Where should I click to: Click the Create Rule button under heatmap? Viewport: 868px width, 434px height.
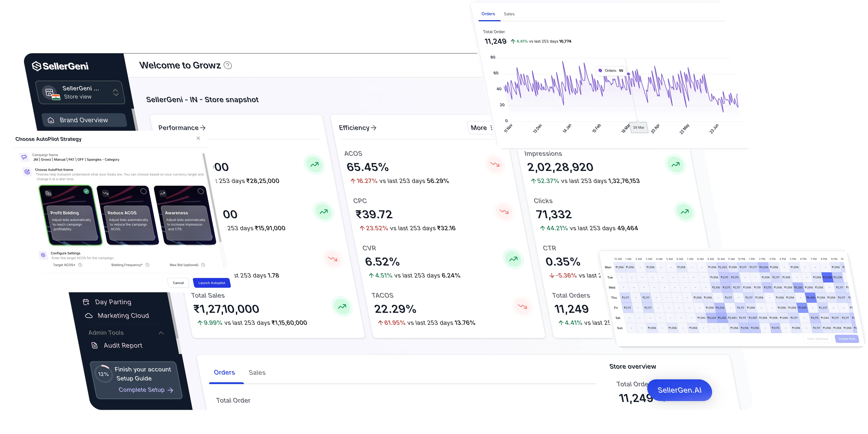pos(847,339)
